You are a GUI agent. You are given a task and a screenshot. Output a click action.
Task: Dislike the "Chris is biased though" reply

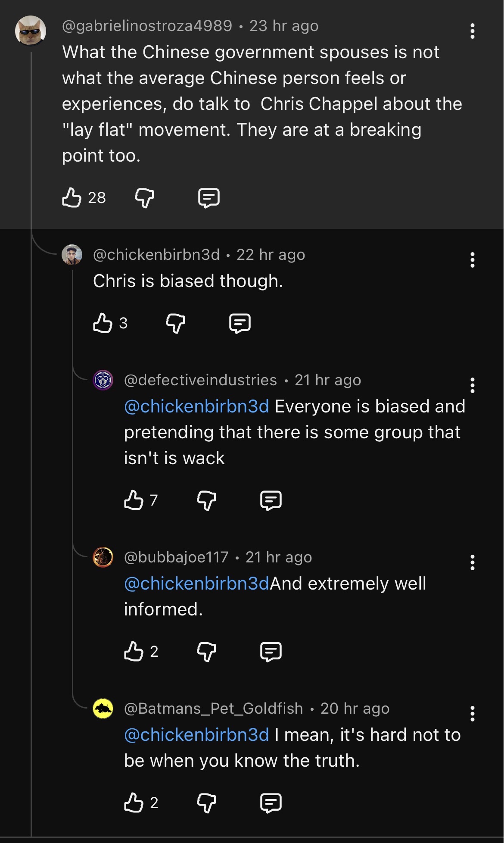pos(175,323)
